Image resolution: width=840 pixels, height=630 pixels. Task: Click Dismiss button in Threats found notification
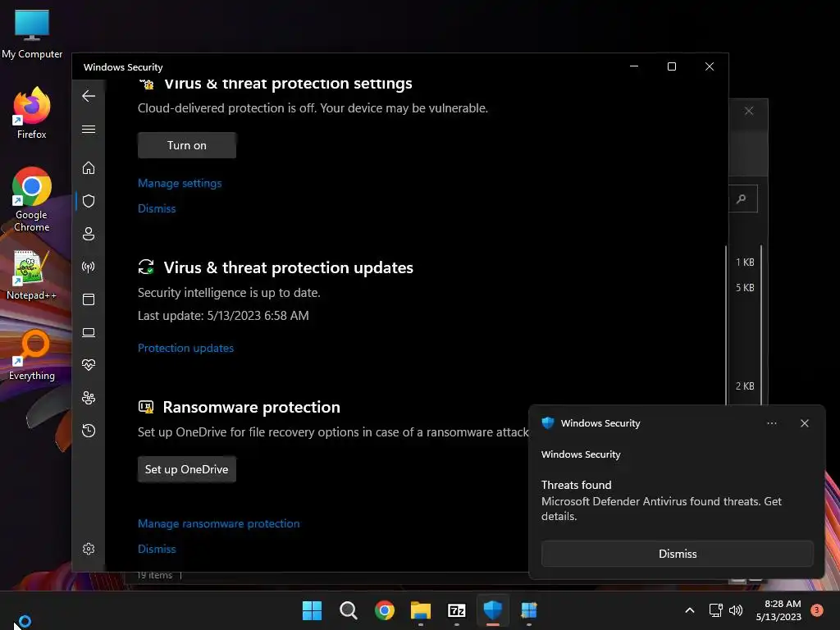point(677,554)
